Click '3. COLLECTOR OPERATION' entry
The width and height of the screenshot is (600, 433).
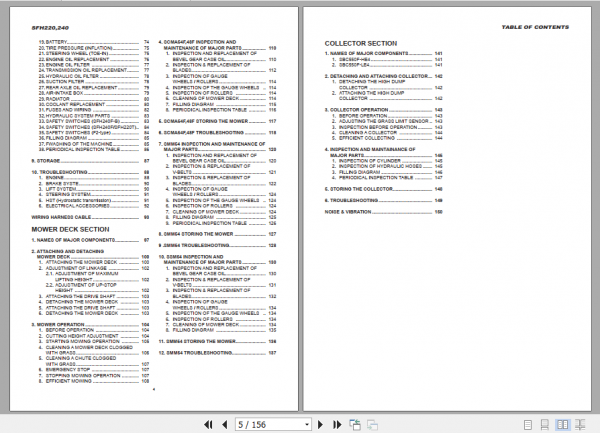click(x=383, y=110)
